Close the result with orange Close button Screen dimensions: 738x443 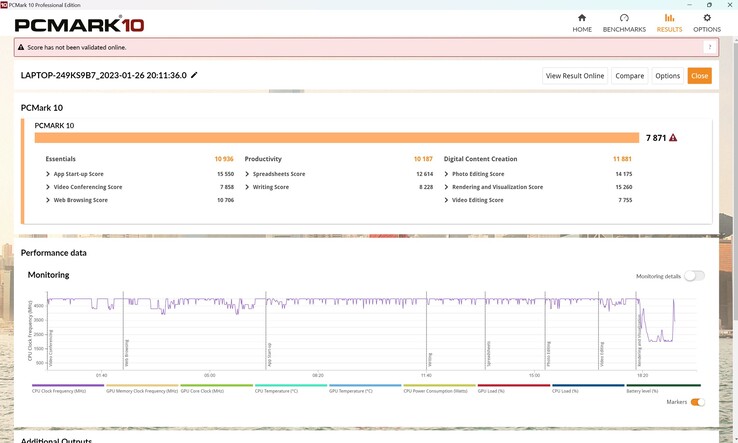click(x=699, y=76)
